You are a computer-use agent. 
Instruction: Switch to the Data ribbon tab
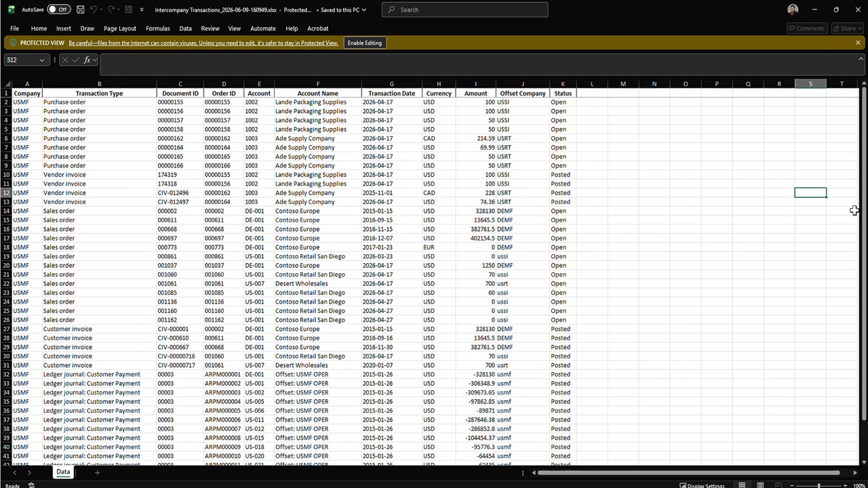pyautogui.click(x=185, y=28)
